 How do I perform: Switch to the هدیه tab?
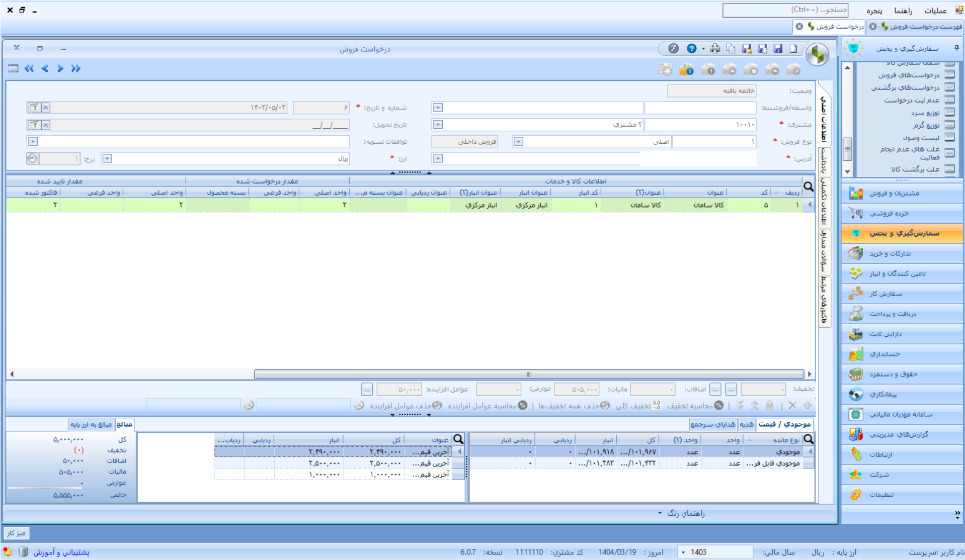(x=747, y=424)
